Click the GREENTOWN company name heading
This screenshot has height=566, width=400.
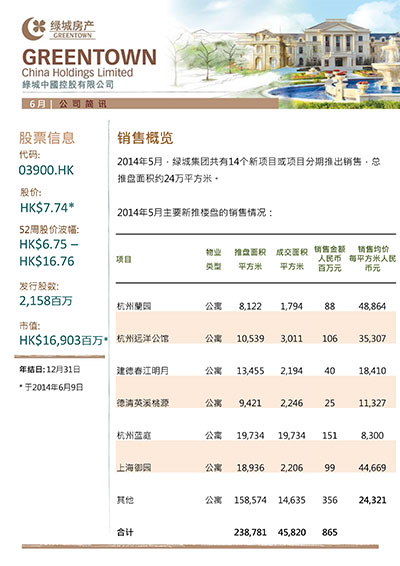tap(89, 57)
